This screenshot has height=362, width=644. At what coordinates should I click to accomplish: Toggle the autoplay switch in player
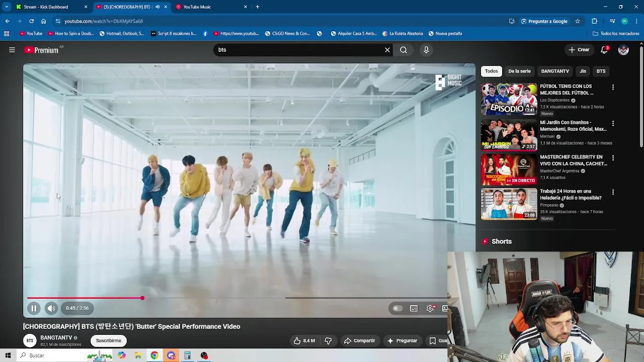coord(397,308)
